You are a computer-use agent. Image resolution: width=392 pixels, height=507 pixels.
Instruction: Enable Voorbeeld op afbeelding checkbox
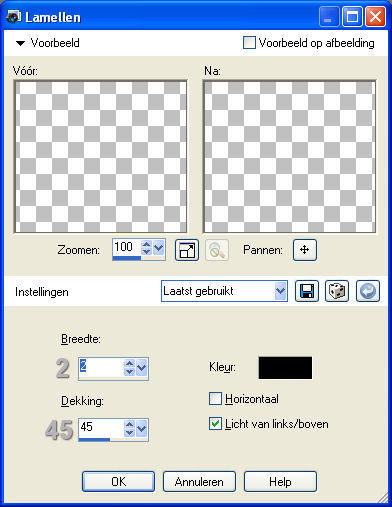(x=249, y=43)
